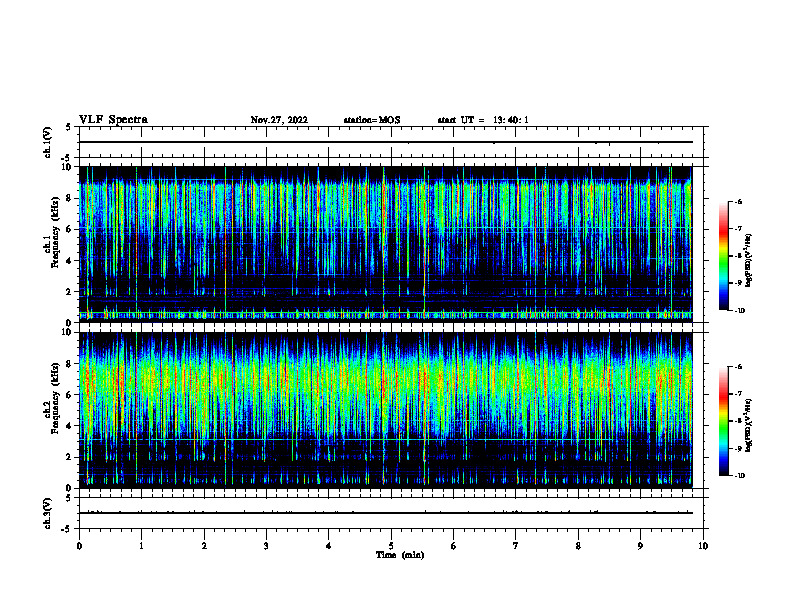Click the ch.3 voltage waveform trace
The image size is (792, 612).
pos(385,513)
